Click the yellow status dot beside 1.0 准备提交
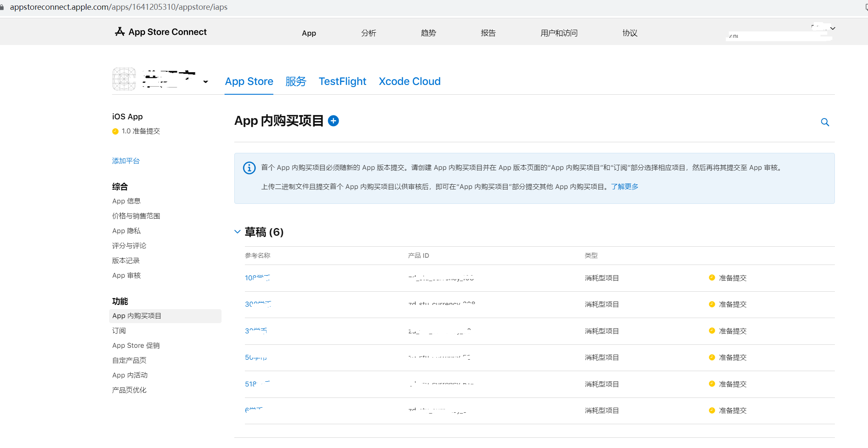 tap(115, 132)
